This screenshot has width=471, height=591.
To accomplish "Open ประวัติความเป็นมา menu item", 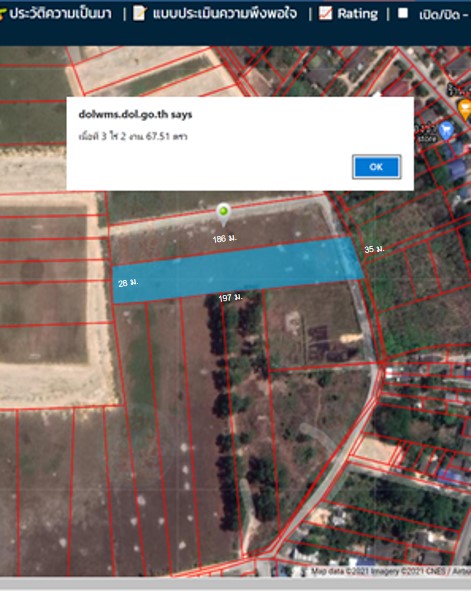I will click(60, 14).
